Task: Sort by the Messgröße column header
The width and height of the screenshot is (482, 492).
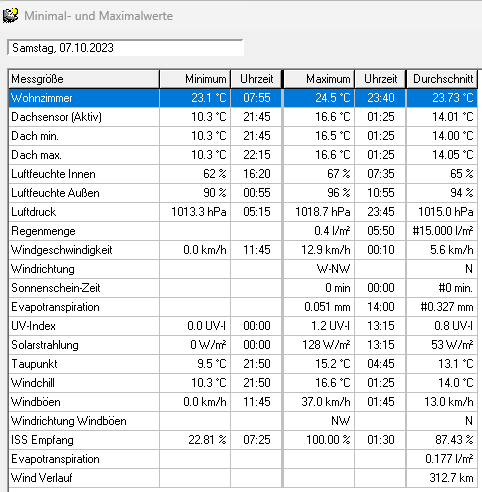Action: tap(84, 79)
